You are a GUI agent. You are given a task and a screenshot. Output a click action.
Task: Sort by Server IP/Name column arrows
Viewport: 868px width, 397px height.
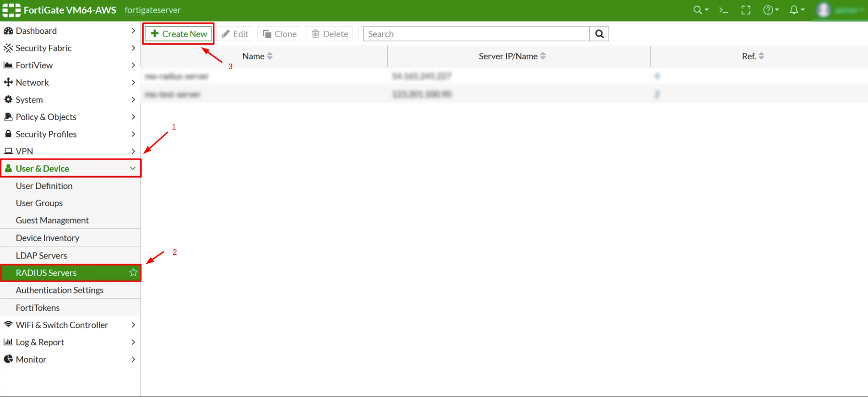click(x=543, y=56)
